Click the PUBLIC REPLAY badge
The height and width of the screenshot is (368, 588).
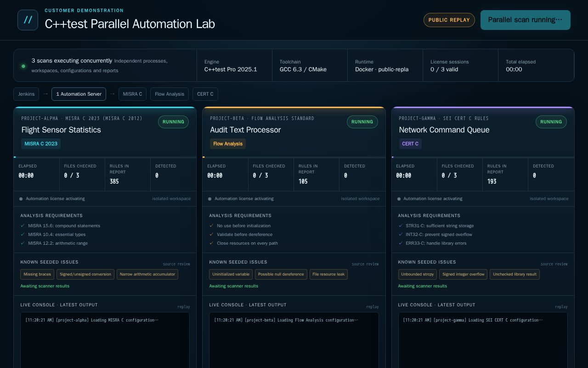pyautogui.click(x=449, y=20)
